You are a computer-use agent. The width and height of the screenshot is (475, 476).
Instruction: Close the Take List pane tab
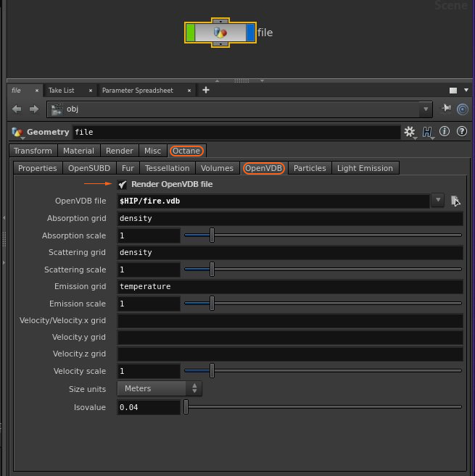pos(90,91)
